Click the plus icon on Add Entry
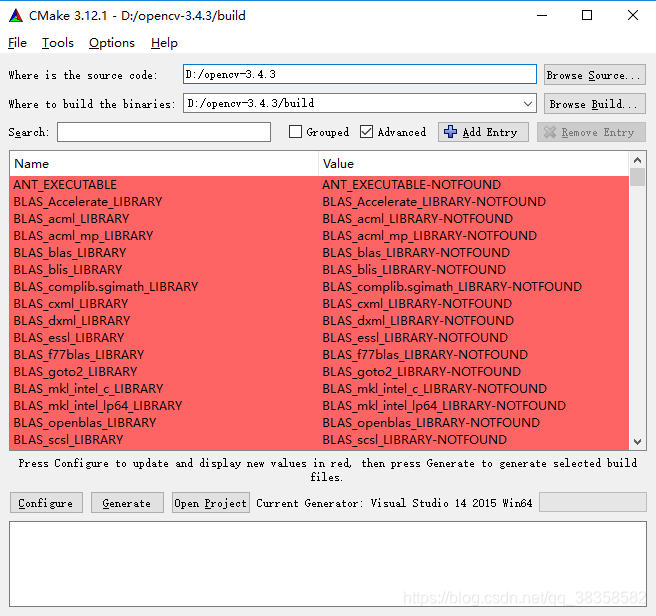 click(450, 132)
